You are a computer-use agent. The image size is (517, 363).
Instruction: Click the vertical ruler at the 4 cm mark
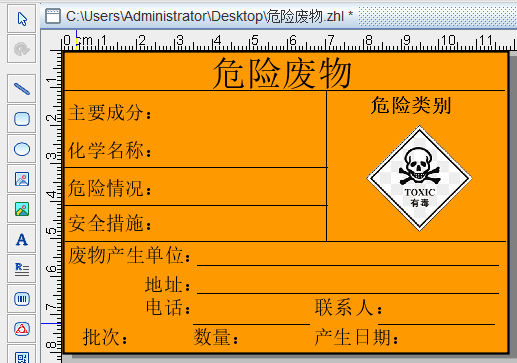coord(53,194)
